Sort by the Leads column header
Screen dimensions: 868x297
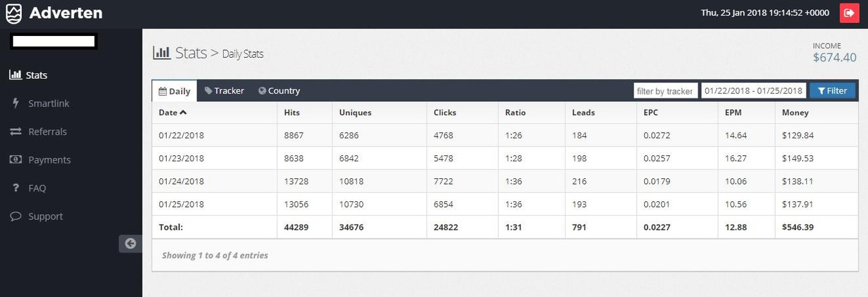tap(583, 113)
